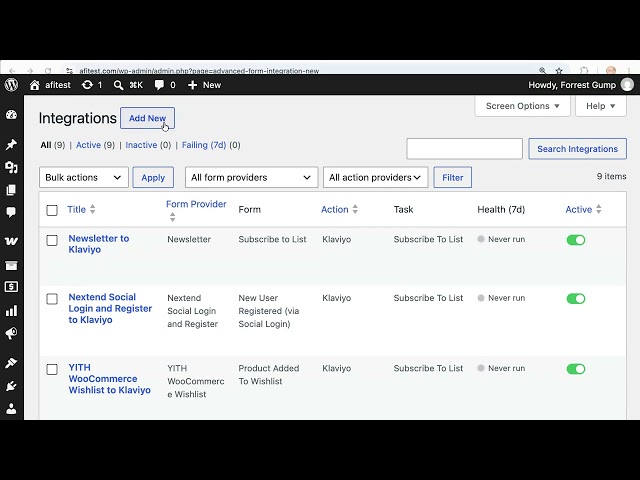Open Analytics bar chart icon in sidebar
The height and width of the screenshot is (480, 640).
[11, 311]
